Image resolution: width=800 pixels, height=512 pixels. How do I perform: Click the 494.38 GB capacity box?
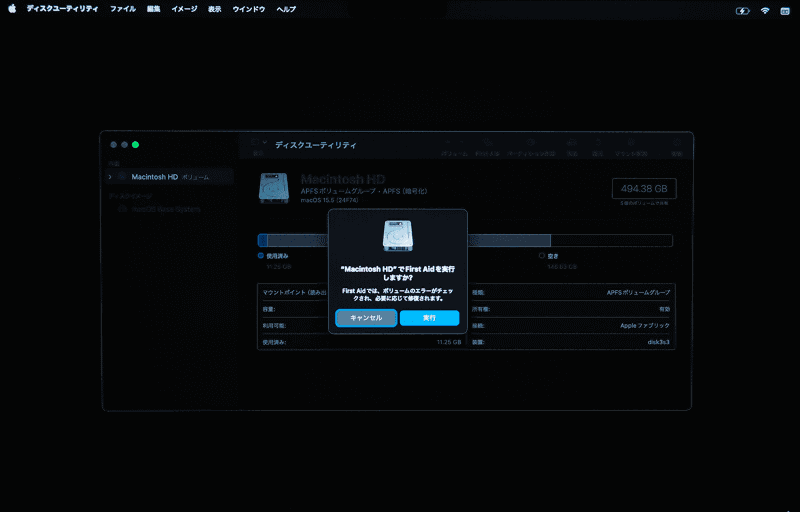click(x=644, y=189)
